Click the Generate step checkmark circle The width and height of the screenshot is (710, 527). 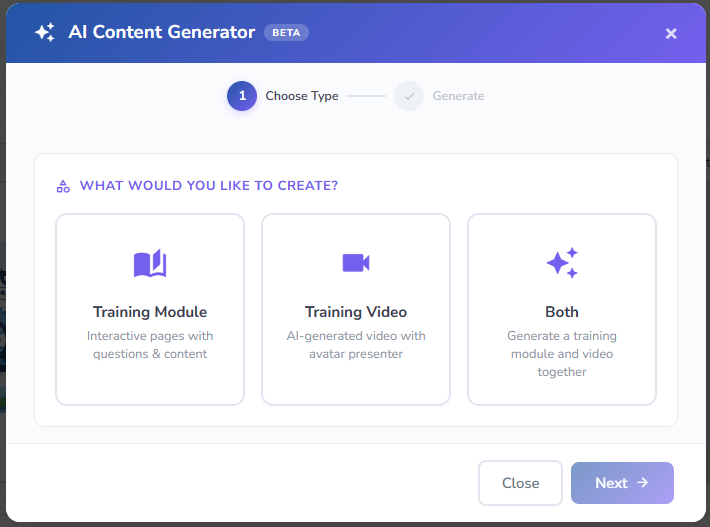pyautogui.click(x=409, y=96)
